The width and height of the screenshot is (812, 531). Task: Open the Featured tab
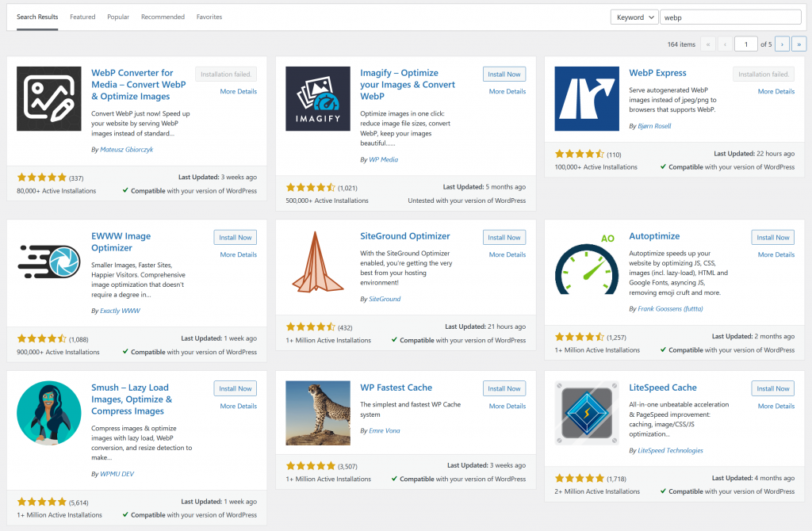[82, 17]
